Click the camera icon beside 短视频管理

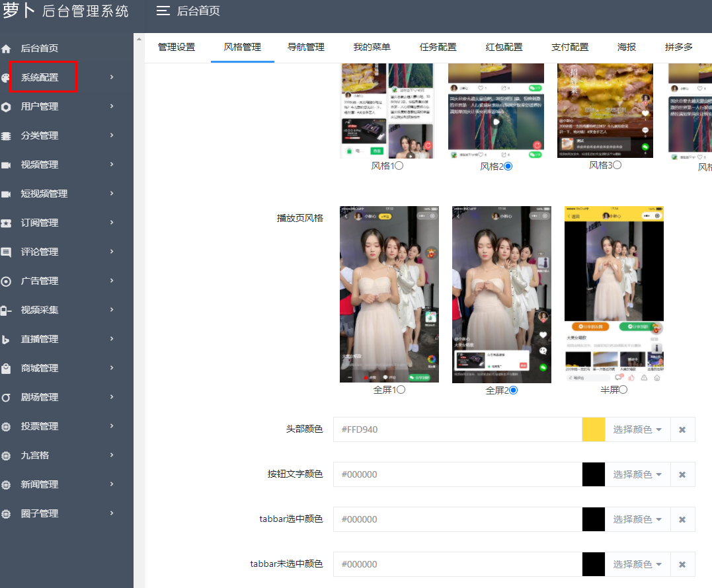coord(6,194)
